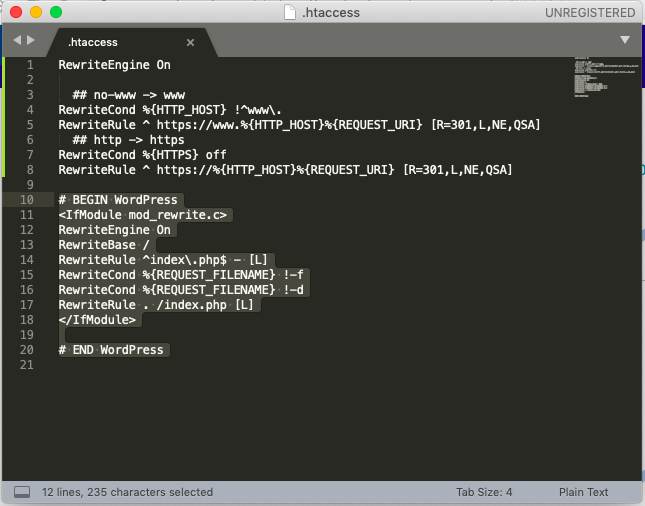The width and height of the screenshot is (645, 506).
Task: Open the tab list dropdown arrow
Action: pyautogui.click(x=624, y=40)
